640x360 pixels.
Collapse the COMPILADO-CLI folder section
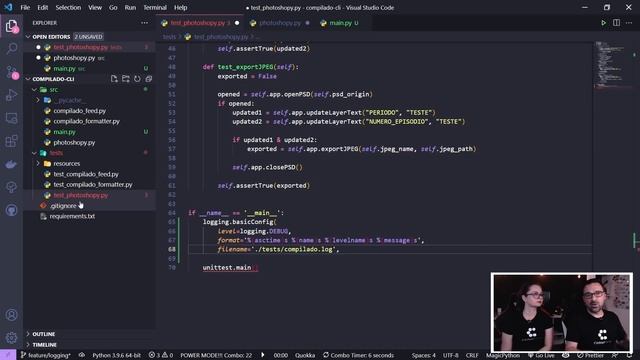pos(28,79)
